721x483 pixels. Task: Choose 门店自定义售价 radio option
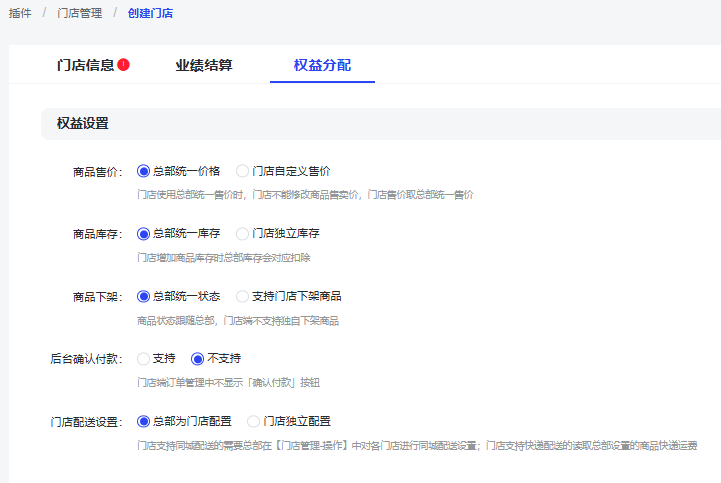[x=243, y=171]
